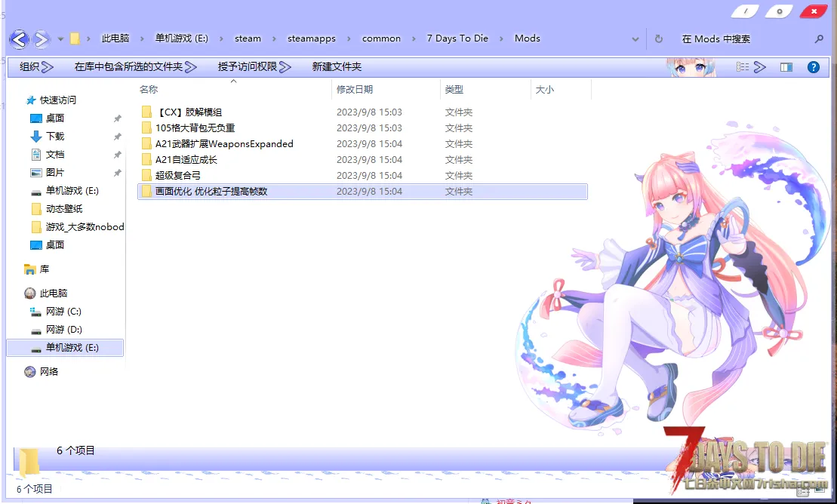This screenshot has width=837, height=504.
Task: Unpin 文档 using its pin icon
Action: point(118,155)
